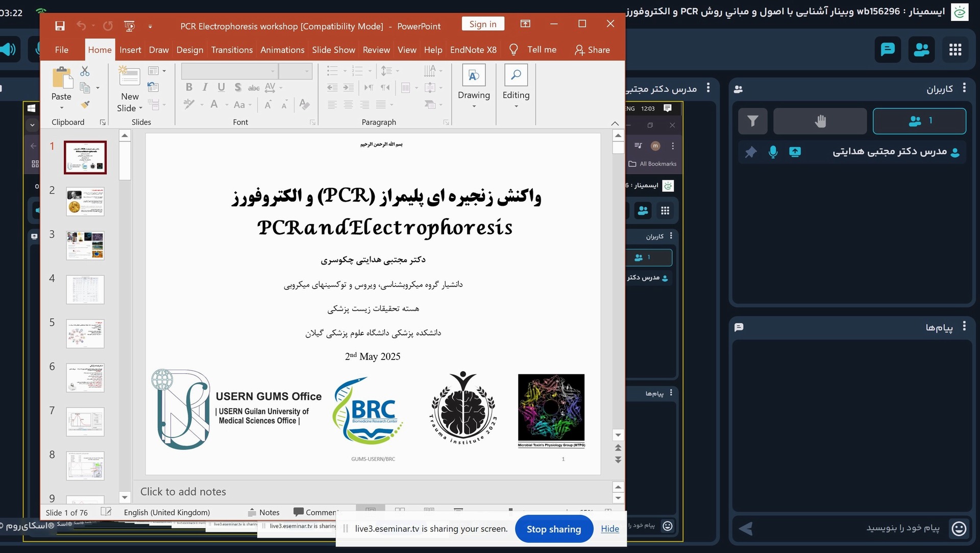Open the font name combo box
Image resolution: width=980 pixels, height=553 pixels.
click(x=229, y=71)
